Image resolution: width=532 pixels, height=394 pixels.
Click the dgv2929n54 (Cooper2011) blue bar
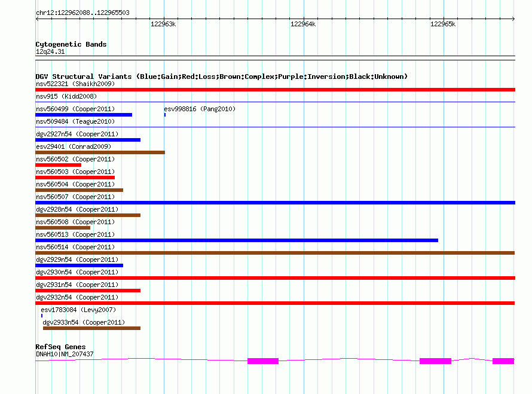pos(79,265)
